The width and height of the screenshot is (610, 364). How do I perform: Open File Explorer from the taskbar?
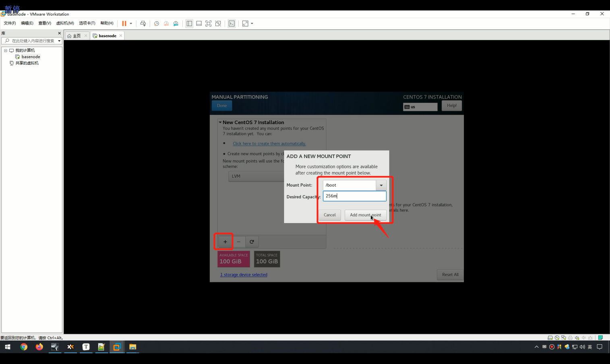[132, 347]
